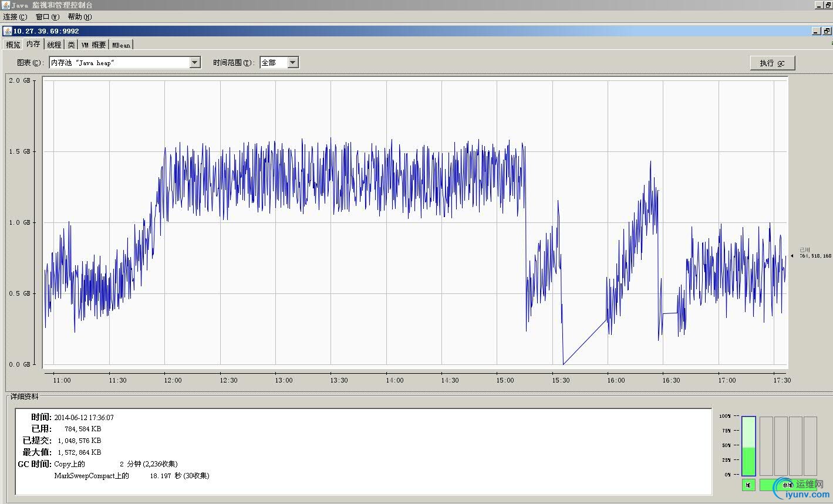Switch to the 概览 tab
Screen dimensions: 833x504
coord(13,45)
